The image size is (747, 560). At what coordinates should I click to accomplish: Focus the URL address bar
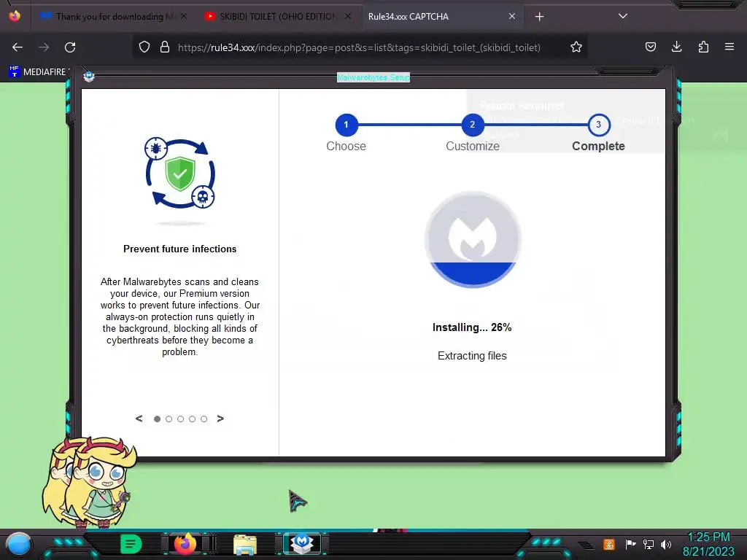(x=359, y=47)
